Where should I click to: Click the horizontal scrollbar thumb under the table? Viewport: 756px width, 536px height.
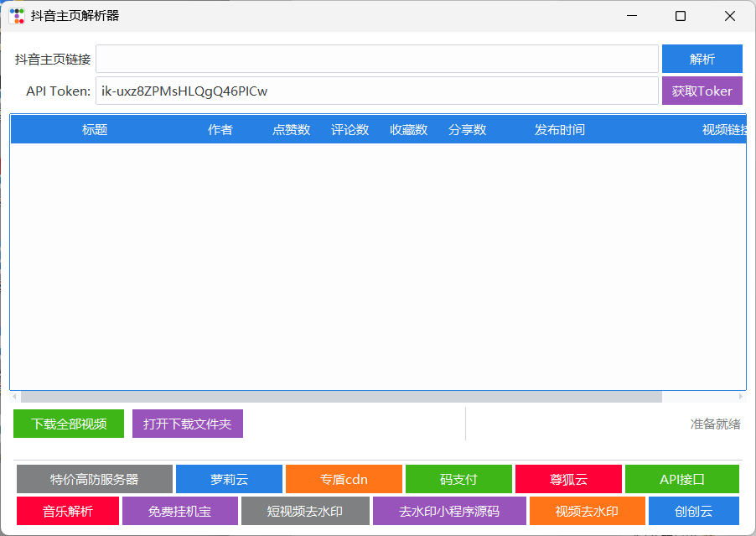(341, 397)
